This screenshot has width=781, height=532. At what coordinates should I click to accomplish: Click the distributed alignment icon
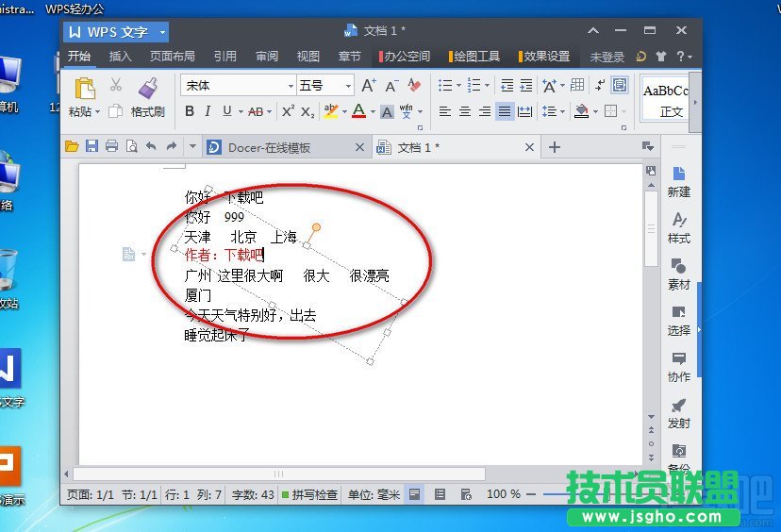click(524, 111)
